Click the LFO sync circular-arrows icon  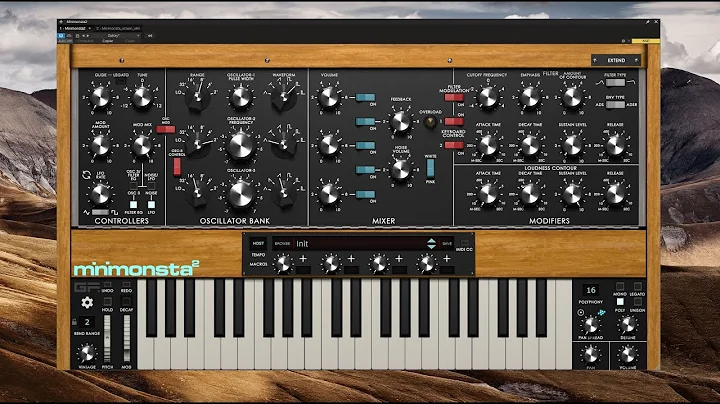86,175
